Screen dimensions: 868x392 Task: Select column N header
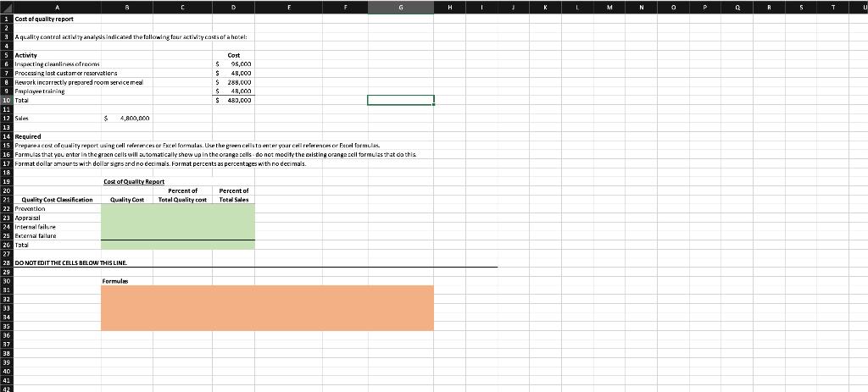(x=641, y=7)
